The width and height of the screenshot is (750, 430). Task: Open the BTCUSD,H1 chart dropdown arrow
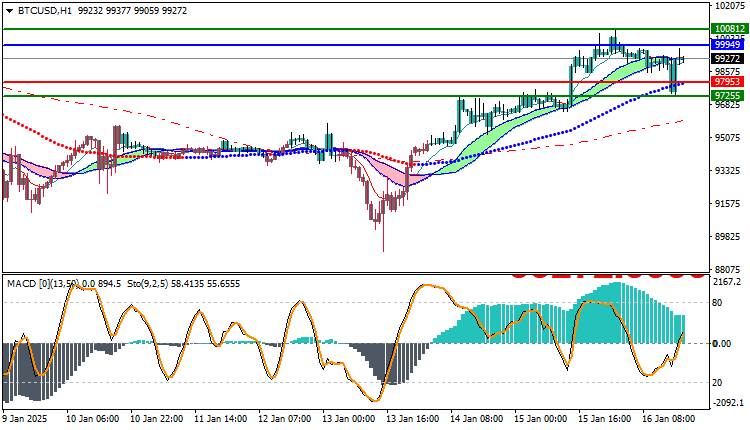(x=10, y=11)
